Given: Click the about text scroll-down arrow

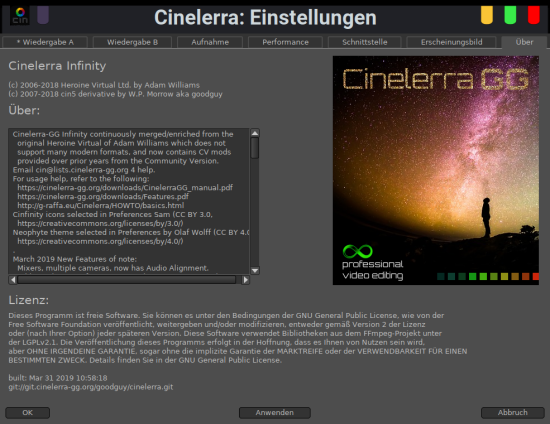Looking at the screenshot, I should click(255, 270).
